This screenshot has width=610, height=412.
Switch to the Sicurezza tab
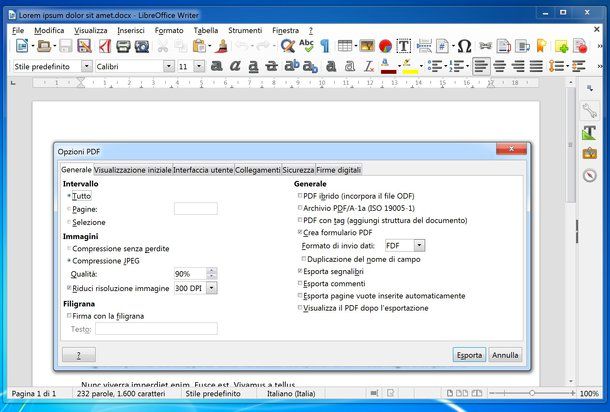(x=297, y=170)
